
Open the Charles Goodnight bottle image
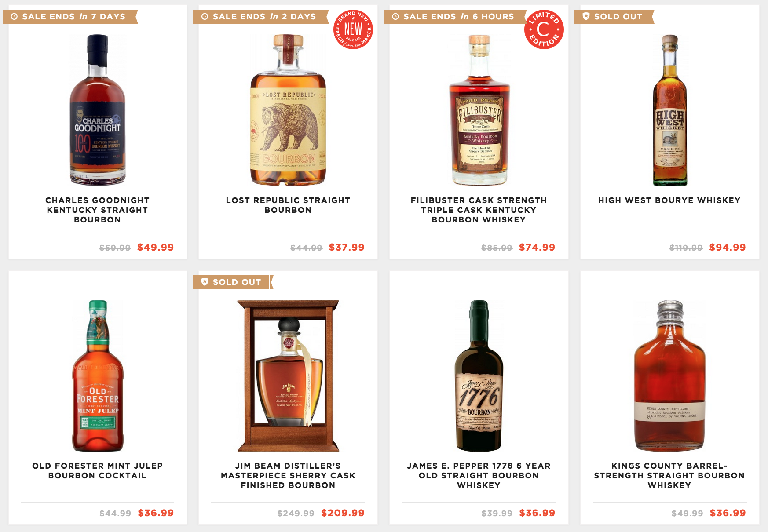click(98, 110)
